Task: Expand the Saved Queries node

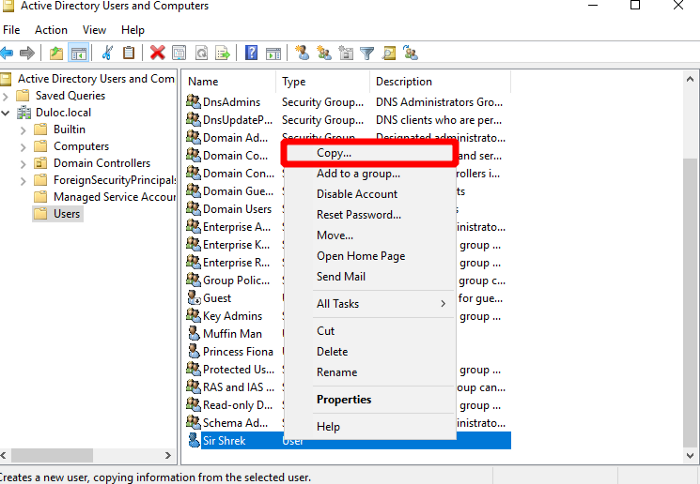Action: [x=5, y=96]
